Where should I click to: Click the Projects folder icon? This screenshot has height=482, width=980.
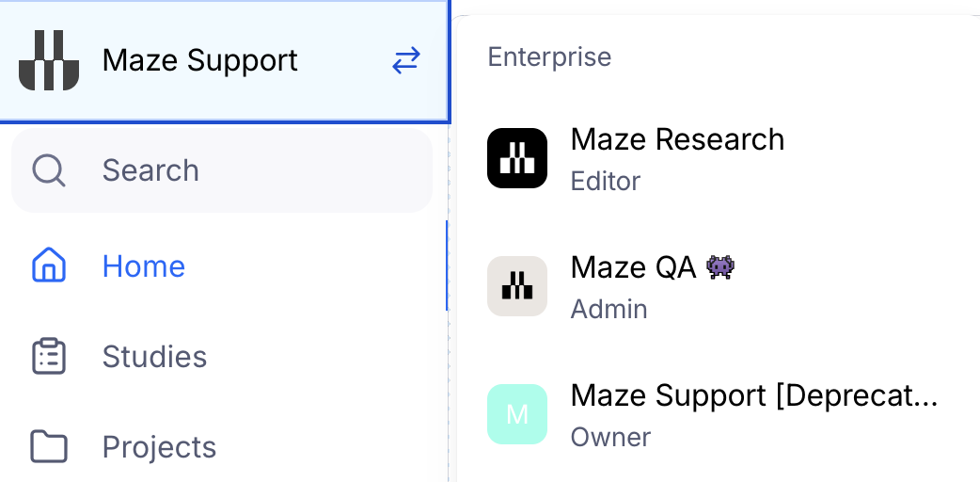[49, 446]
